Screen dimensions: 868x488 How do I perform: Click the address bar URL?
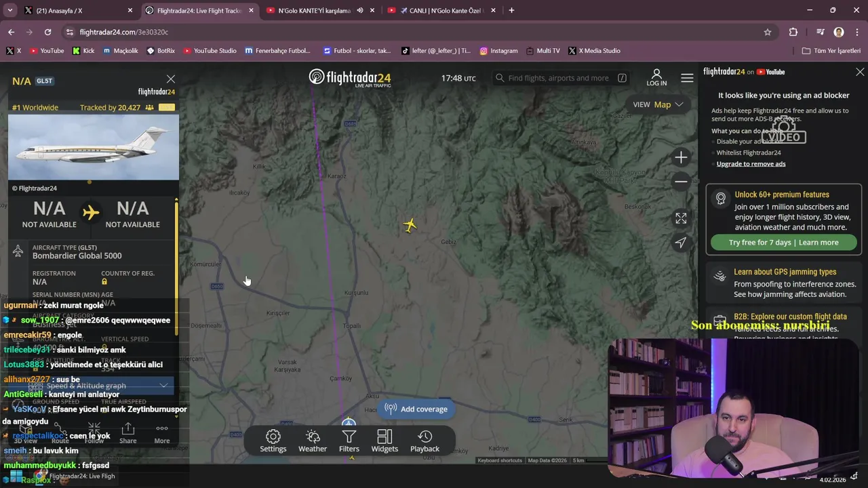124,32
